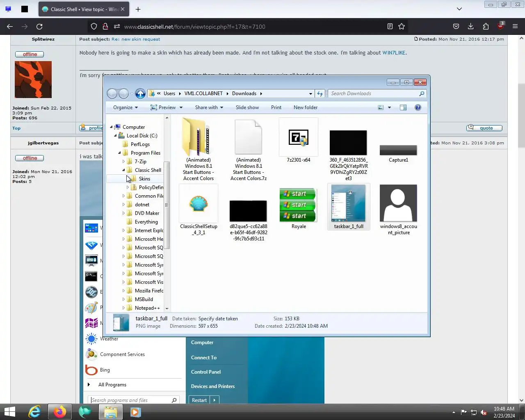The width and height of the screenshot is (525, 420).
Task: Click the quote button in forum
Action: (484, 128)
